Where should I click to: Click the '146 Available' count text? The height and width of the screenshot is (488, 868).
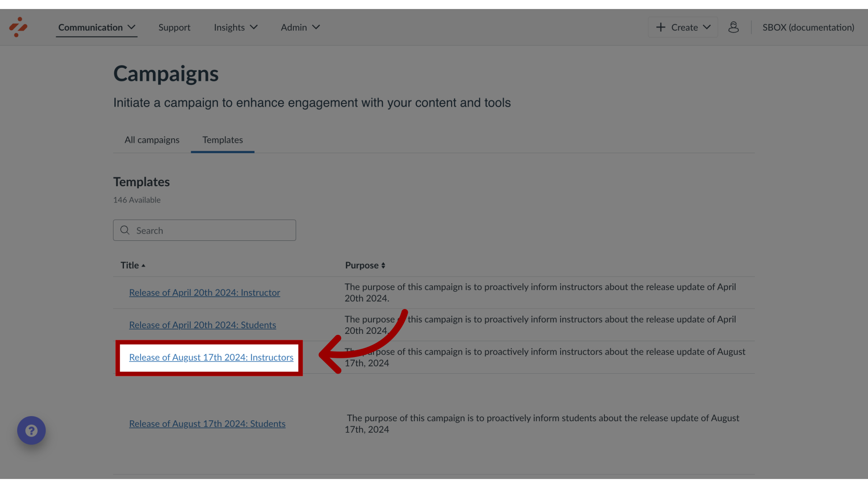point(137,200)
